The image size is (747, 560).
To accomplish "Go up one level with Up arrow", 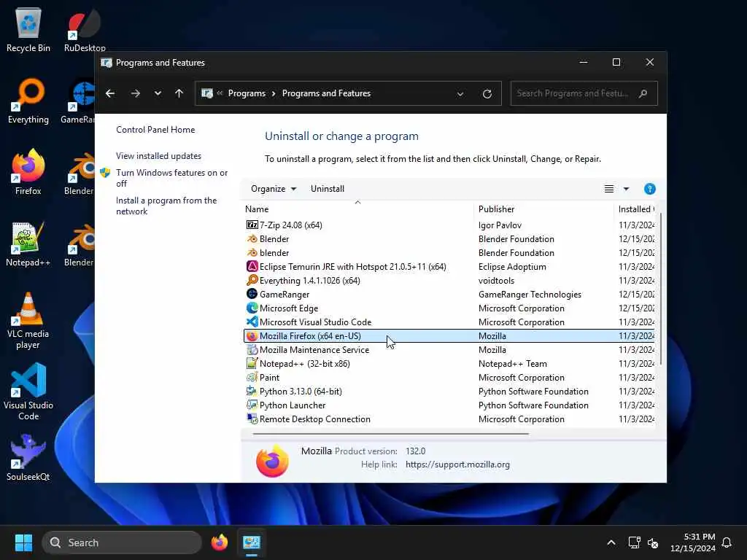I will tap(179, 93).
